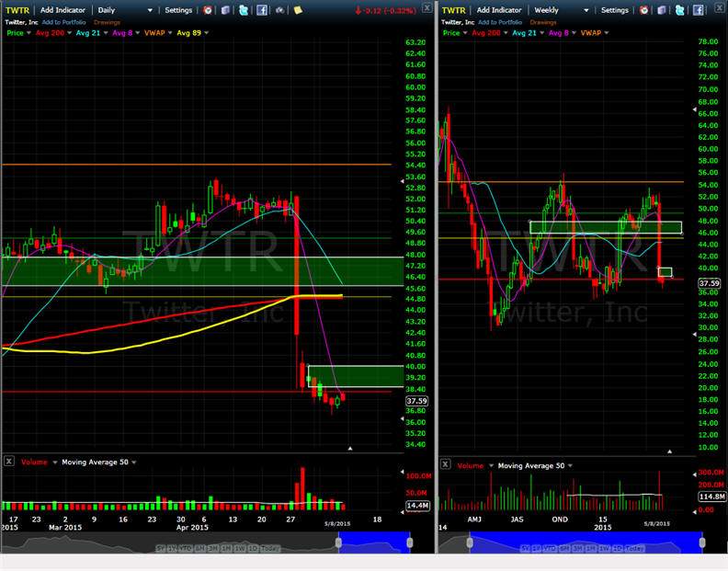Click the TWTR ticker symbol in daily chart
Screen dimensions: 728x571
[x=17, y=10]
